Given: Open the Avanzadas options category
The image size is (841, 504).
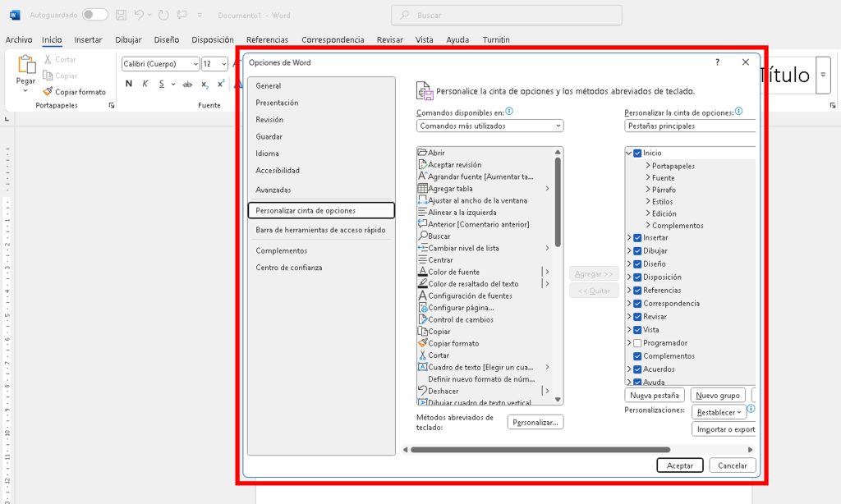Looking at the screenshot, I should 273,190.
